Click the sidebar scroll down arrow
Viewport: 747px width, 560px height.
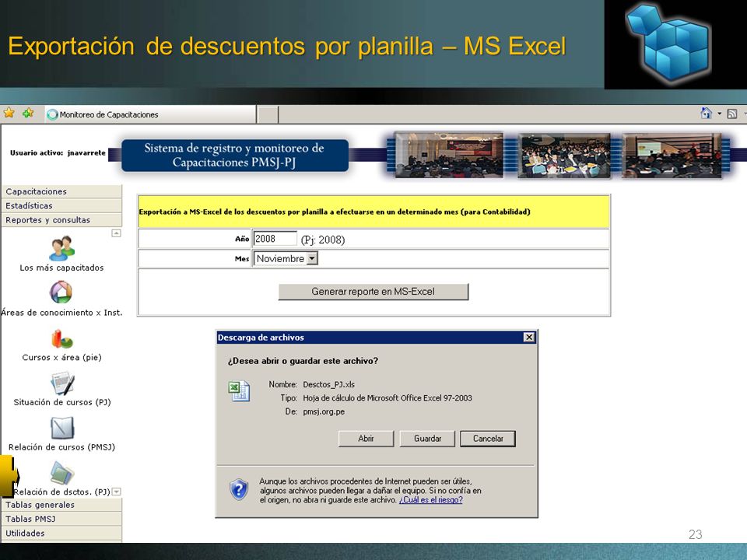point(116,492)
